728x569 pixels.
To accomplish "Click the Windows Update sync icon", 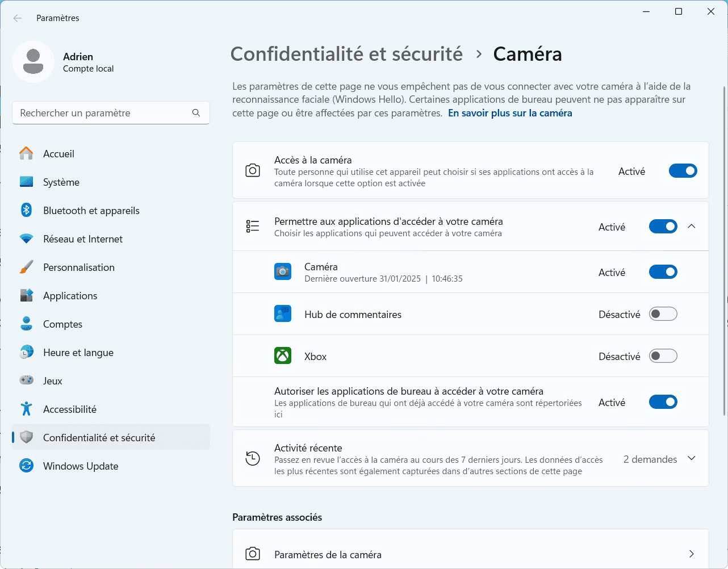I will (26, 466).
